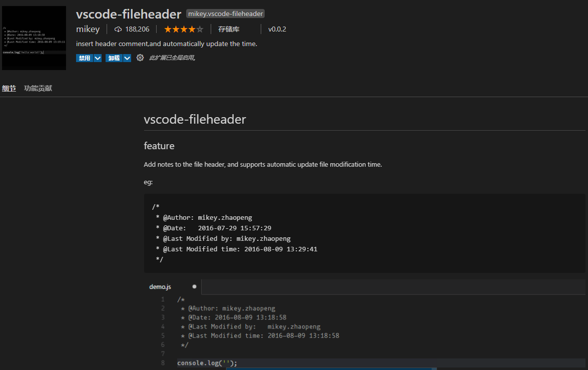Click the 卸载 (Uninstall) button
The width and height of the screenshot is (588, 370).
click(x=114, y=58)
